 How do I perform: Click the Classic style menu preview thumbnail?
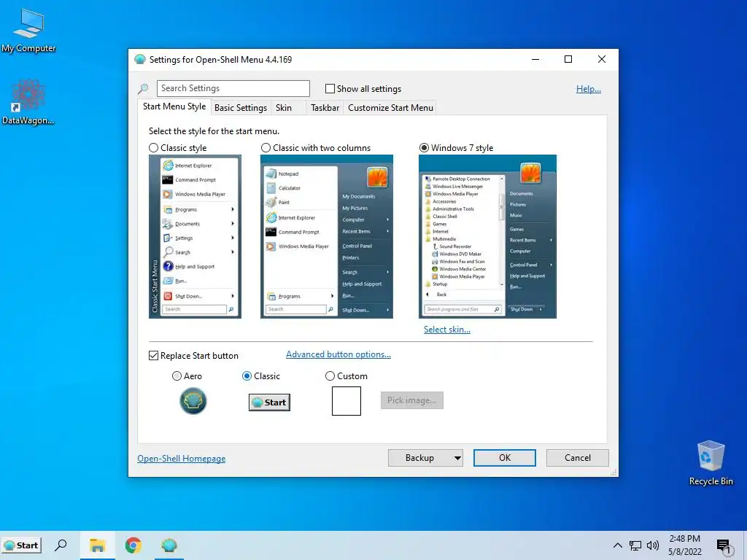195,236
